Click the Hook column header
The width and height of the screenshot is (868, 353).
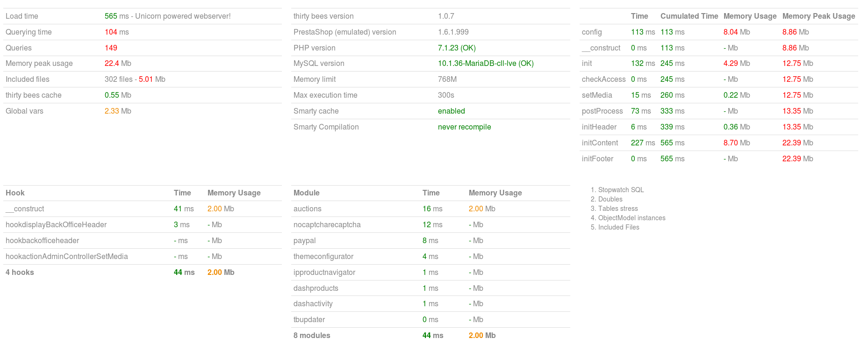pyautogui.click(x=15, y=193)
